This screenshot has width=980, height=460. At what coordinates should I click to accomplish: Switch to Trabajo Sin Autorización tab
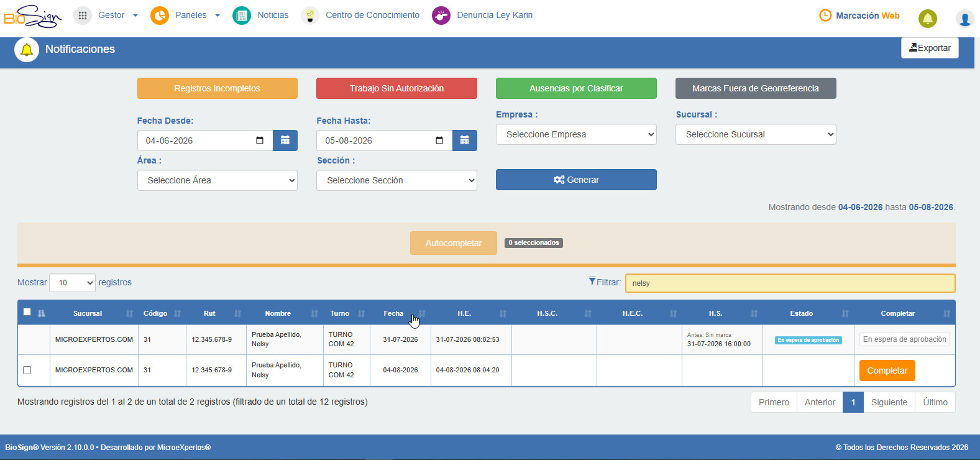(x=396, y=88)
